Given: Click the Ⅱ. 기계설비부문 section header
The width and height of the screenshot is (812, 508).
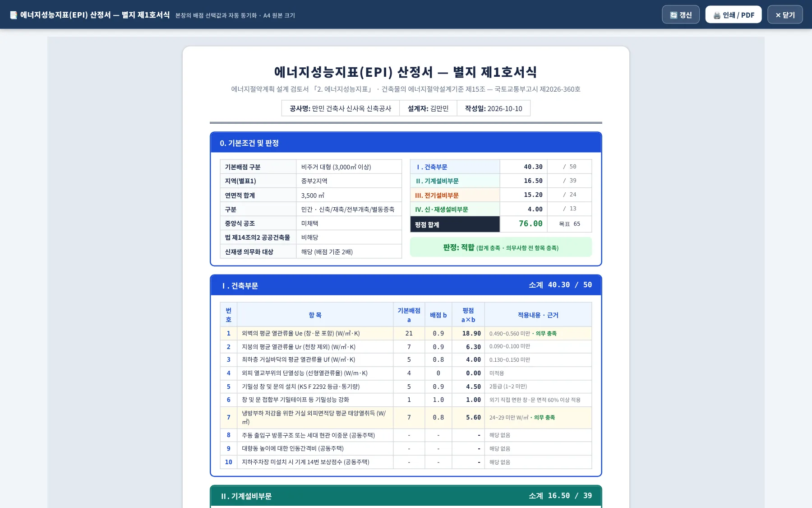Looking at the screenshot, I should click(406, 496).
